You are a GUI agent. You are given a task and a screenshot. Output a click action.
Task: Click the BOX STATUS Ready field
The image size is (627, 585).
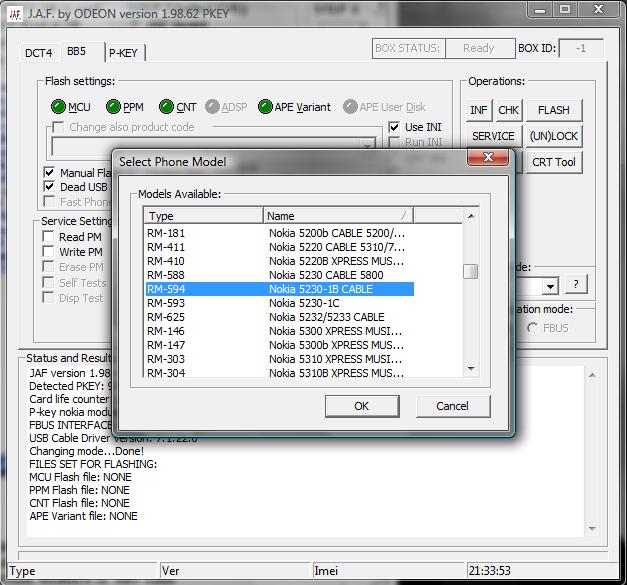tap(480, 48)
